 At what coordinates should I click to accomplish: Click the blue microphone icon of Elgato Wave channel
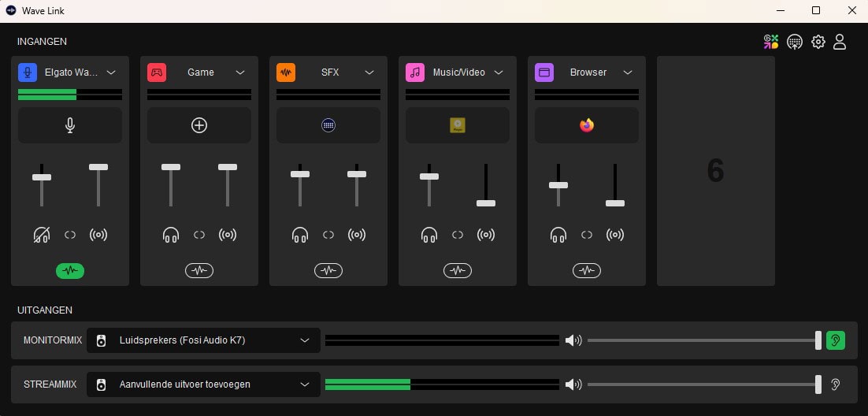click(x=28, y=72)
